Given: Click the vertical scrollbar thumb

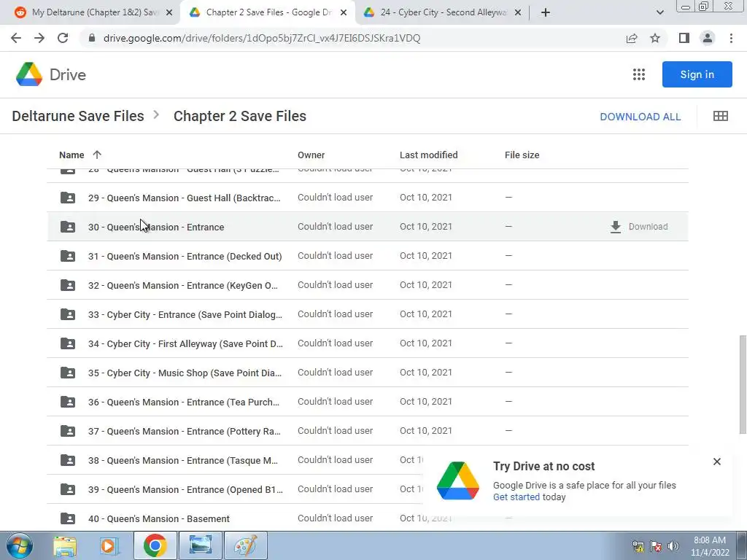Looking at the screenshot, I should click(742, 384).
